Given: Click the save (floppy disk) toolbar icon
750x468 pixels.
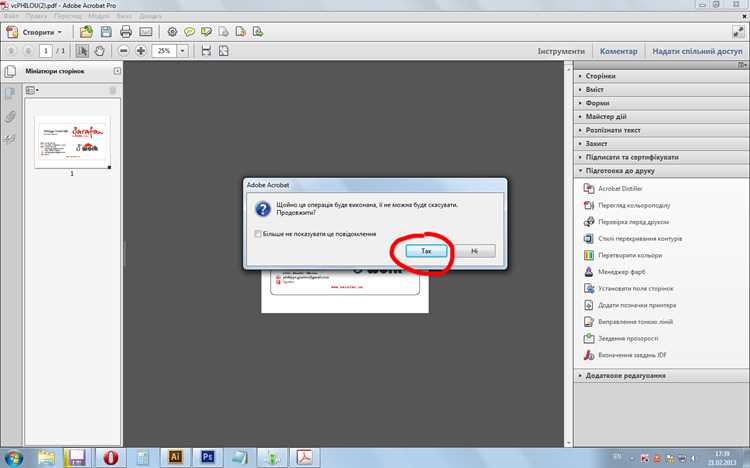Looking at the screenshot, I should pyautogui.click(x=106, y=32).
